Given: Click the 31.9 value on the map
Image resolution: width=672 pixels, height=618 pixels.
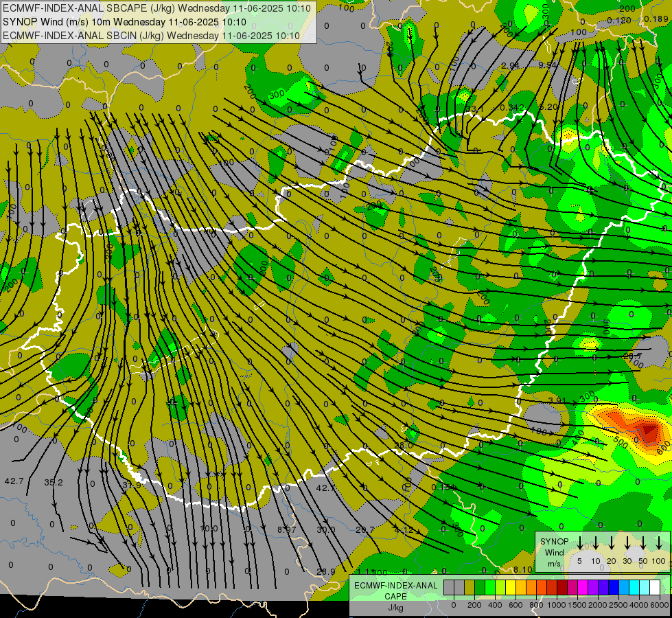Looking at the screenshot, I should tap(132, 485).
